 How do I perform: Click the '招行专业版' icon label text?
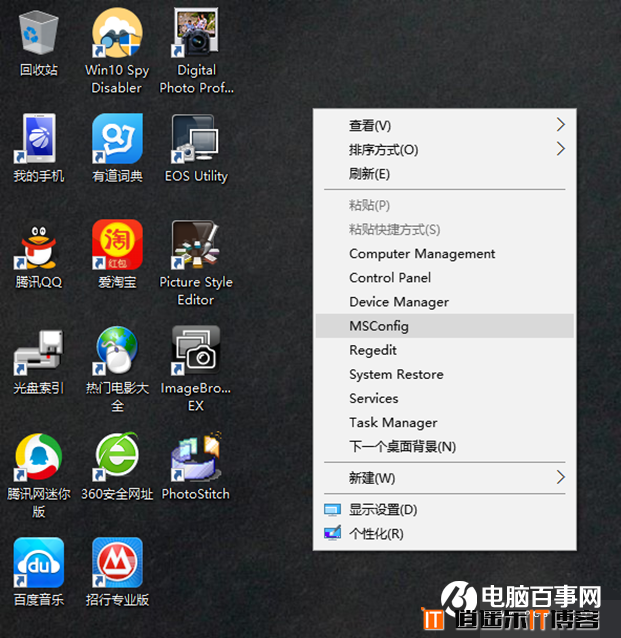[117, 599]
